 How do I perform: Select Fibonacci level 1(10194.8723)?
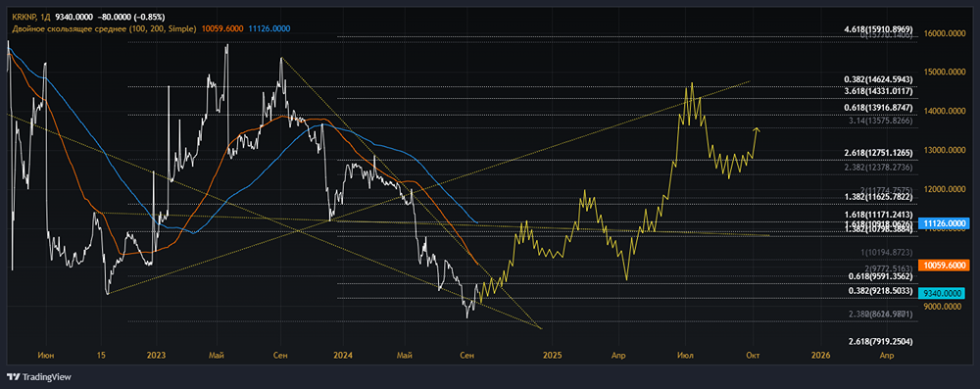[886, 252]
